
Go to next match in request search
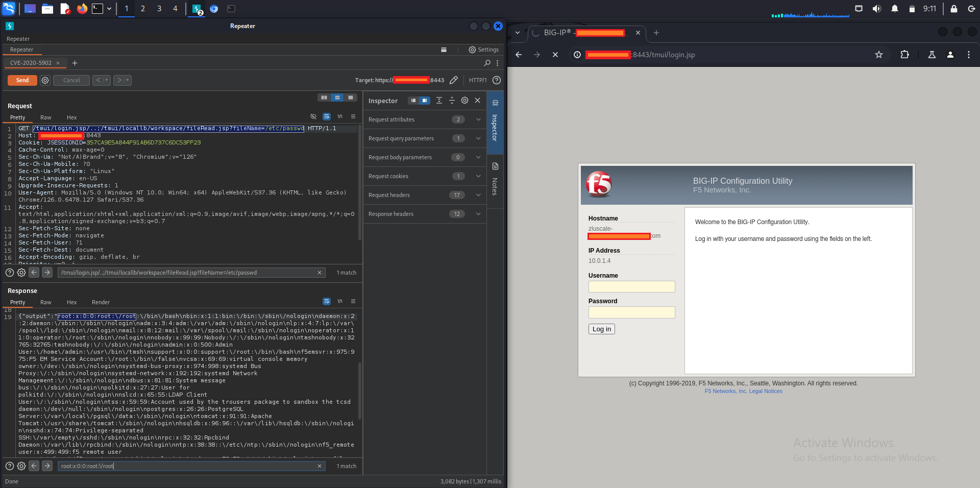tap(47, 273)
